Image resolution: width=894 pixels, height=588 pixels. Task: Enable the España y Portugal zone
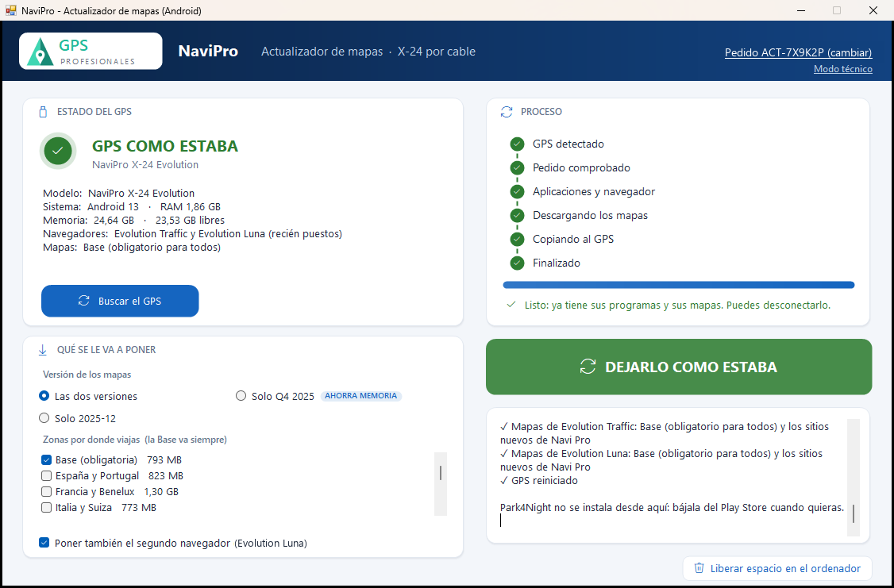pos(46,476)
